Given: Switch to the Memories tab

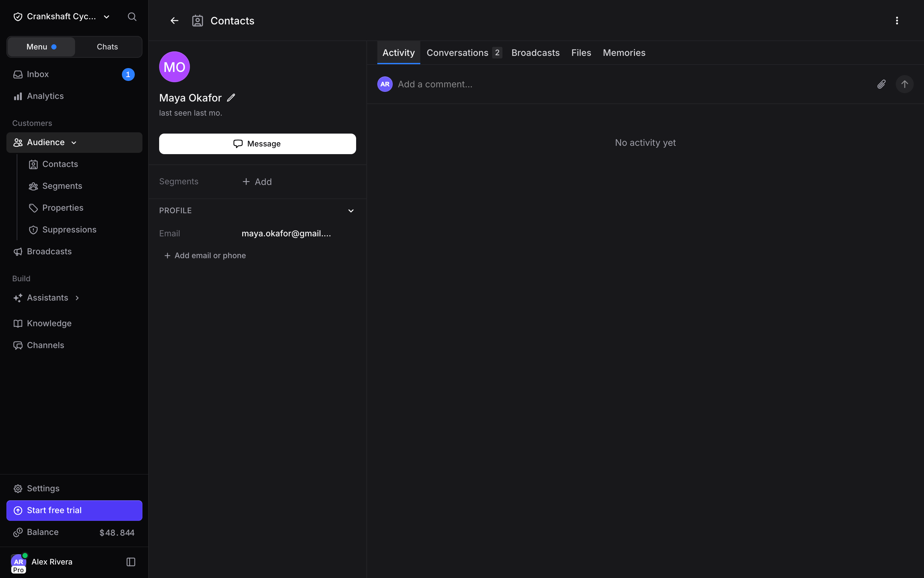Looking at the screenshot, I should [624, 53].
